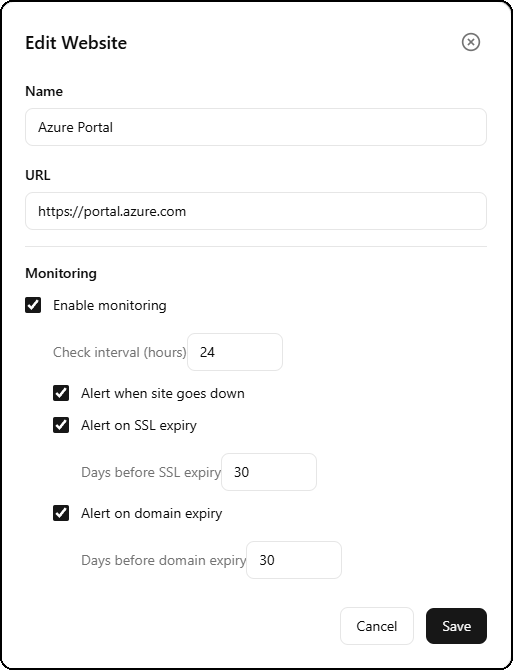
Task: Click the Cancel button
Action: tap(377, 626)
